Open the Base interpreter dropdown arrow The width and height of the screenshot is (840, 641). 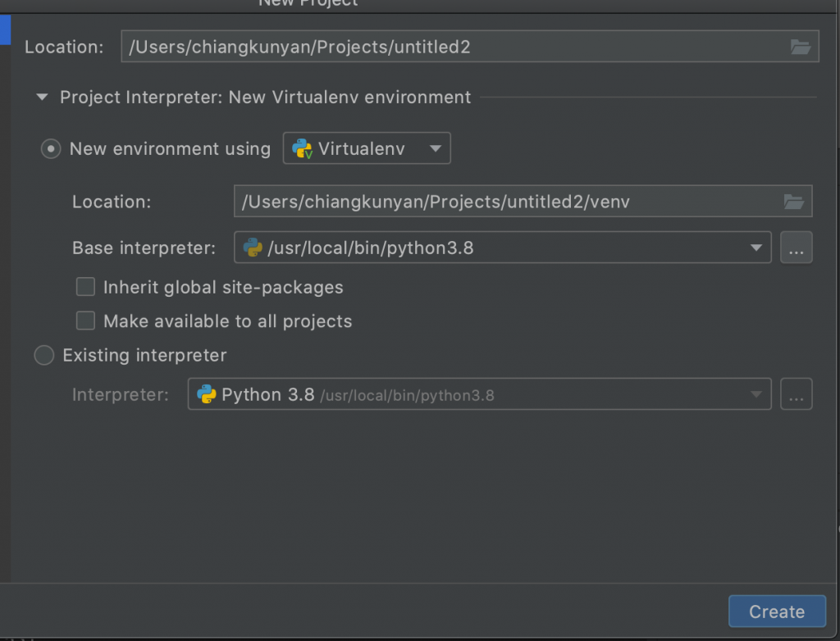pyautogui.click(x=756, y=248)
